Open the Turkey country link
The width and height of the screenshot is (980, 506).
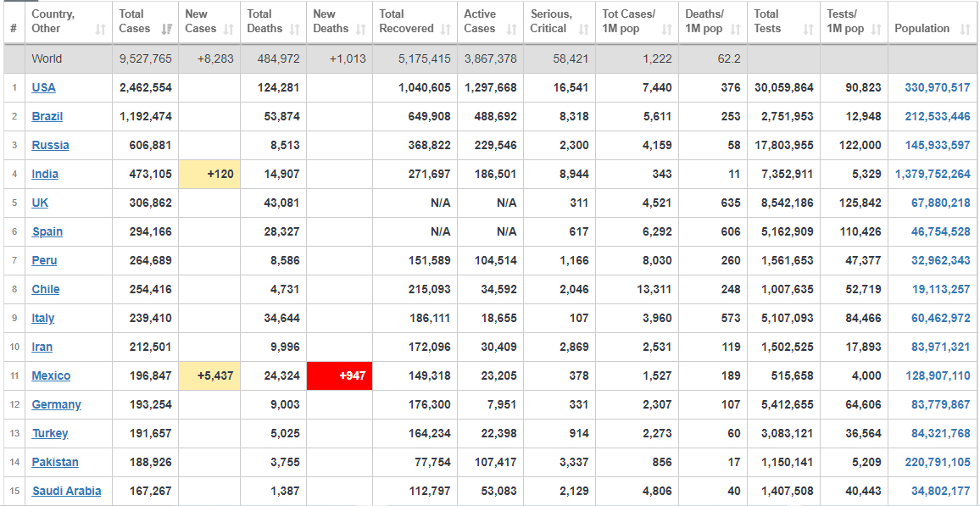point(50,433)
